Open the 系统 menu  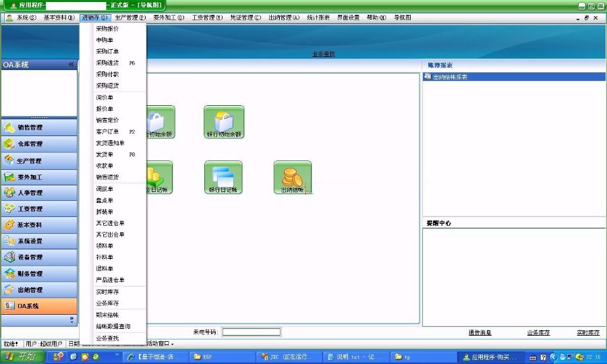26,18
